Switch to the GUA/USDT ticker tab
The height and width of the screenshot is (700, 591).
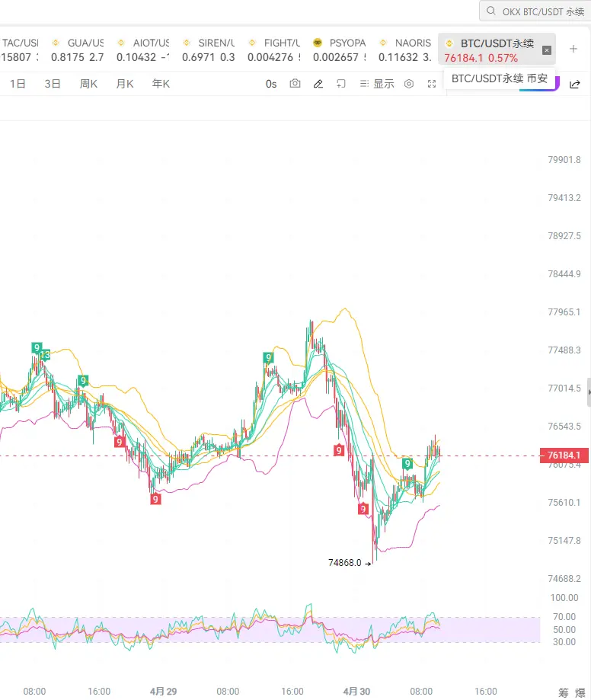[x=77, y=50]
